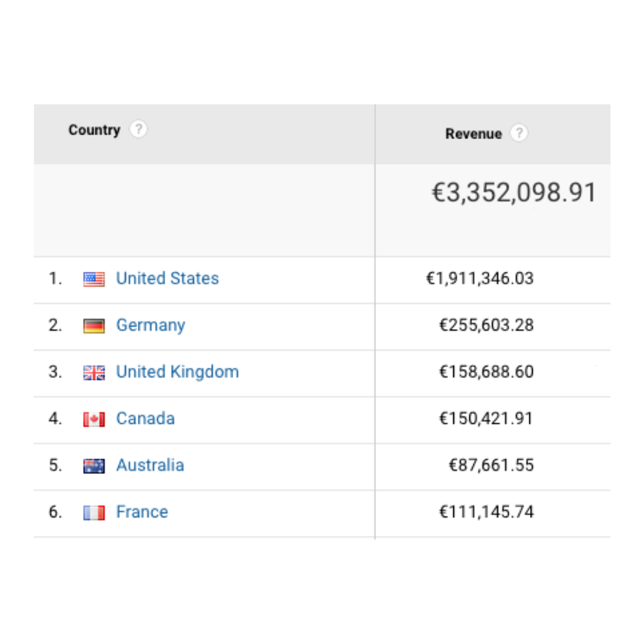Screen dimensions: 644x644
Task: Sort by the Revenue column header
Action: [473, 133]
